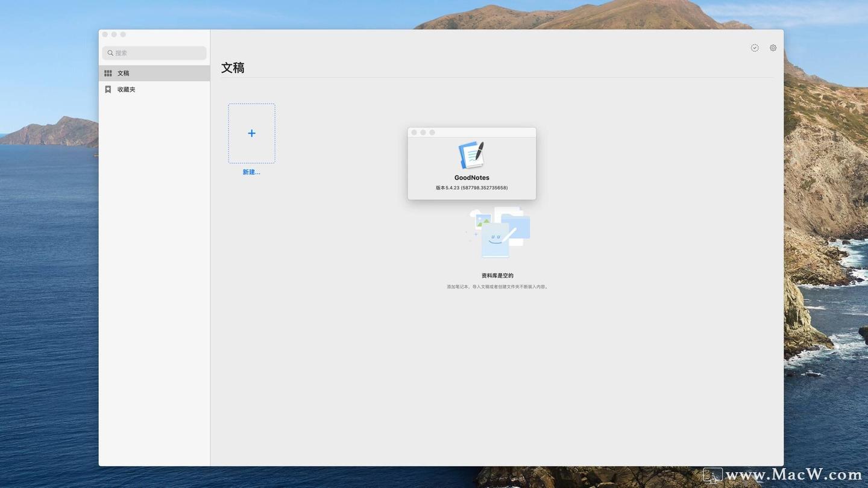
Task: Open 收藏夹 in the sidebar
Action: point(154,89)
